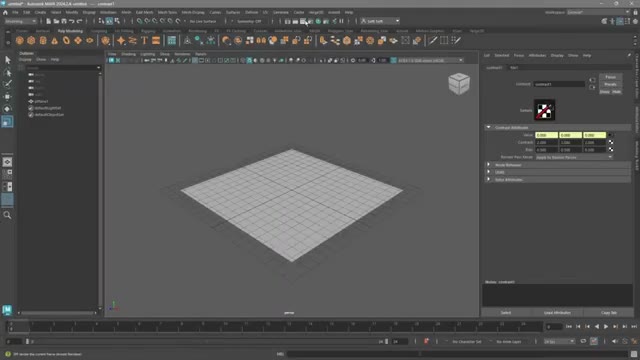Click play forwards in playback controls

pyautogui.click(x=606, y=327)
